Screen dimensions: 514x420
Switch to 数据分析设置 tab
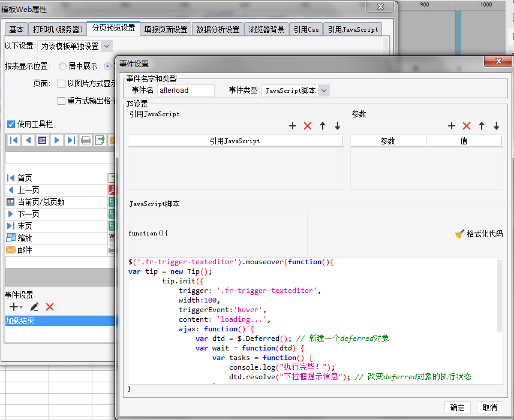(218, 29)
